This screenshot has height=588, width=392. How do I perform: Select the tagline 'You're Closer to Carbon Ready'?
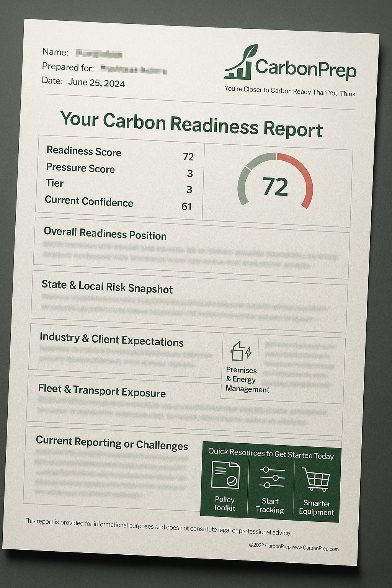point(268,90)
